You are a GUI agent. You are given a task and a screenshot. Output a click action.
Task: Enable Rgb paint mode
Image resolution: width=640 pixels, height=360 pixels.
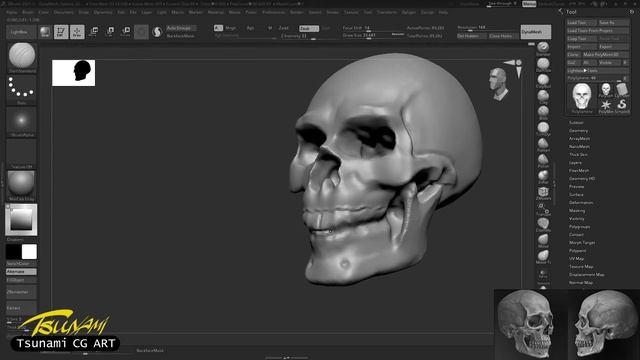[250, 28]
